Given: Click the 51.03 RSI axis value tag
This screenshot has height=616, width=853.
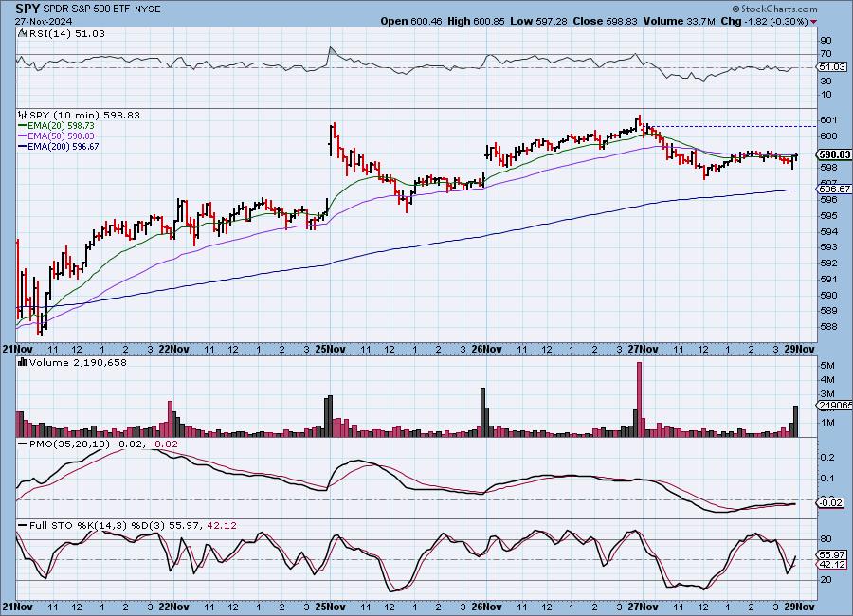Looking at the screenshot, I should tap(832, 67).
